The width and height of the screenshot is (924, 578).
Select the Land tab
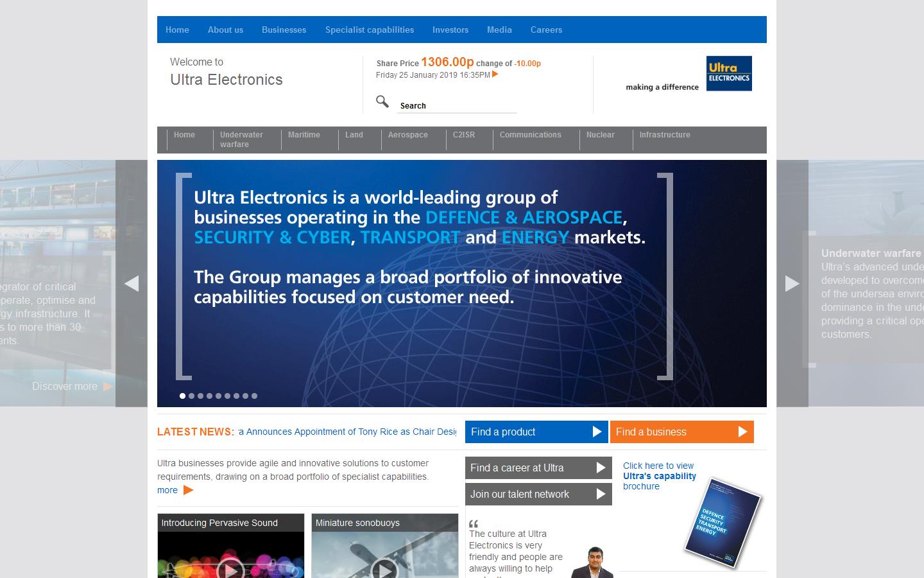(354, 135)
